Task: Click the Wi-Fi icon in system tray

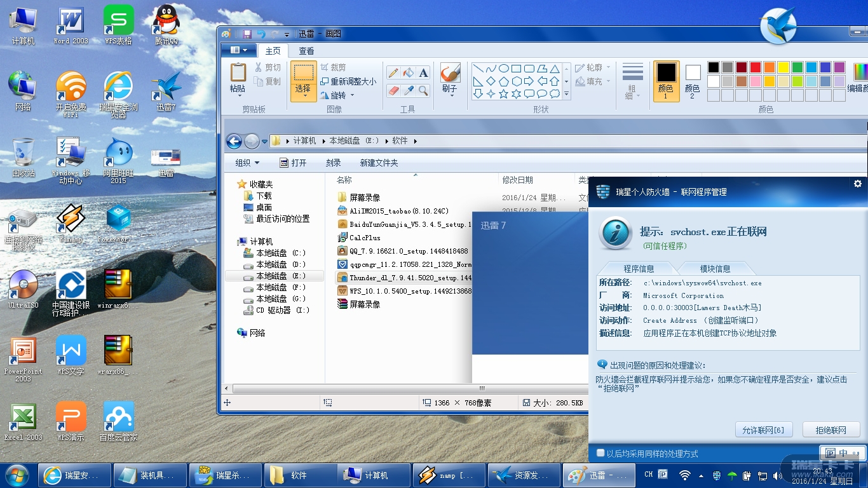Action: [x=685, y=475]
